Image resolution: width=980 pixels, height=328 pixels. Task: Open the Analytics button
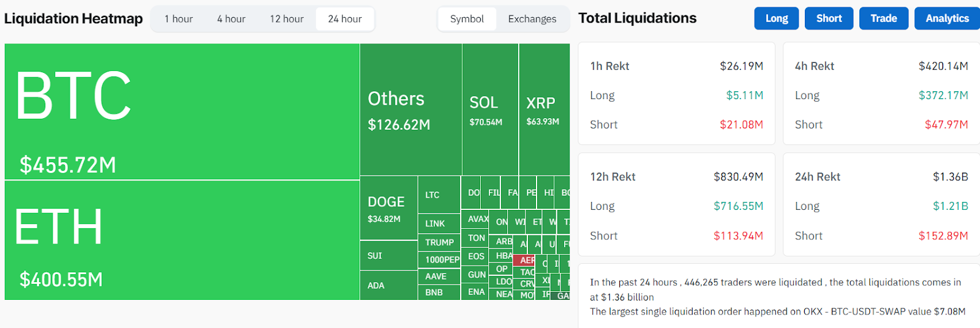946,18
